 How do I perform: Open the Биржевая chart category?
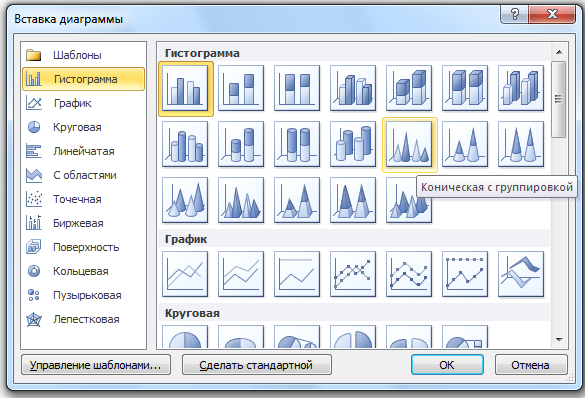point(84,223)
